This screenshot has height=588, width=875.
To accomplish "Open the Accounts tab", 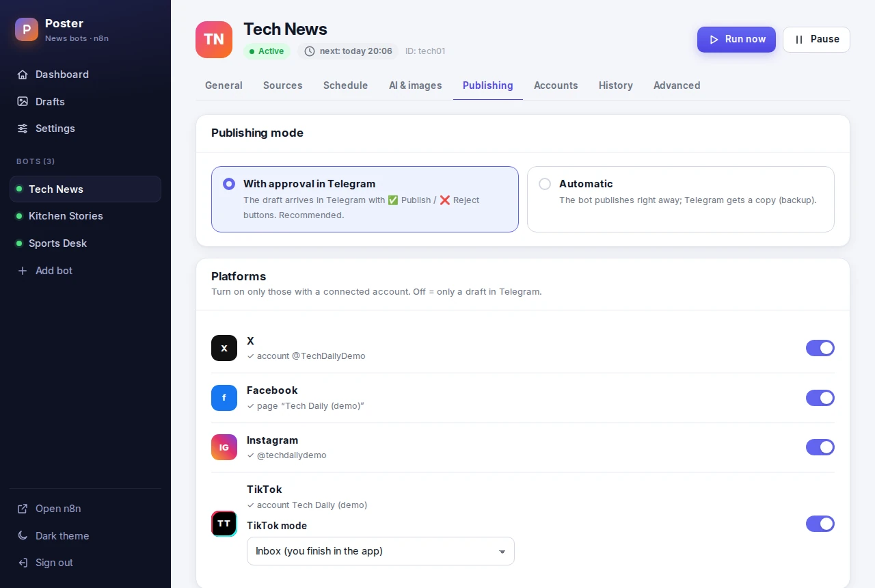I will [x=556, y=85].
